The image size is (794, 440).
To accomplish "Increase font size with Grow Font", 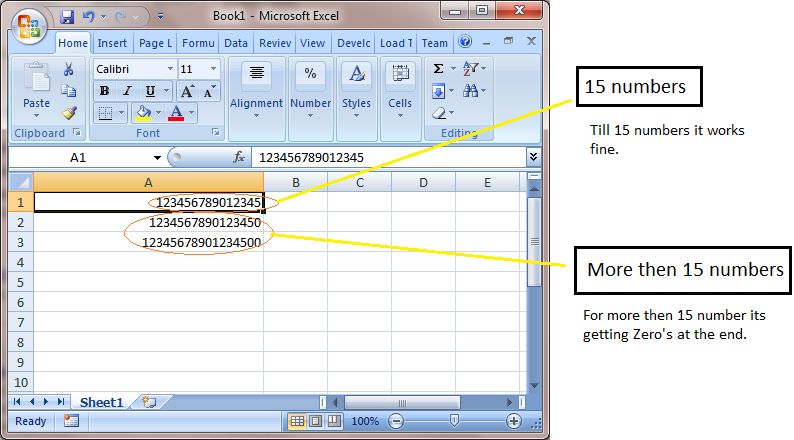I will [x=187, y=91].
